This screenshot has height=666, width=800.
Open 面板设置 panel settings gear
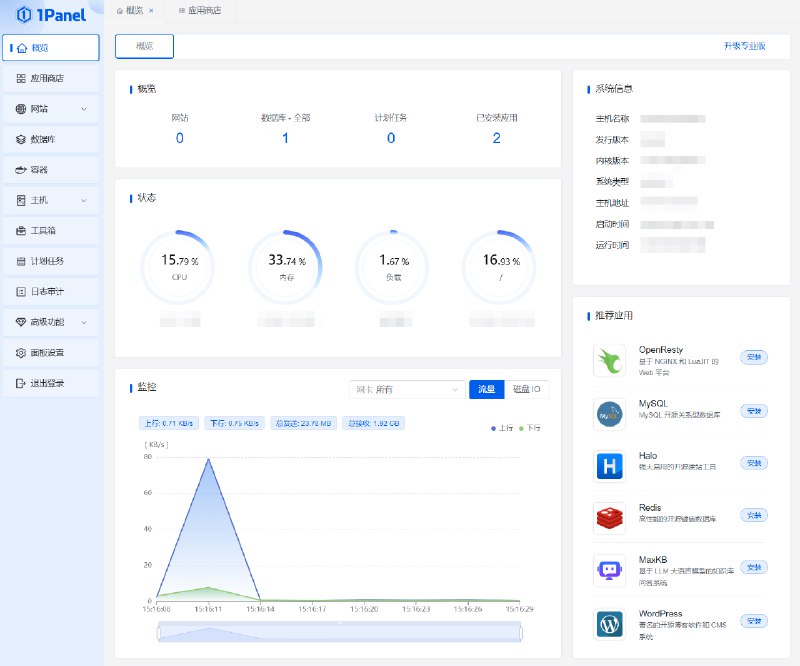[x=20, y=353]
